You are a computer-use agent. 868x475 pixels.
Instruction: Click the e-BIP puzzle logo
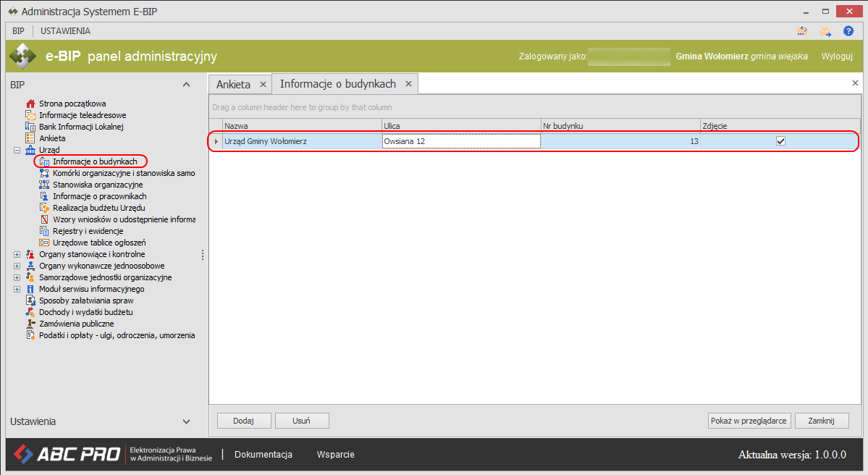click(22, 56)
